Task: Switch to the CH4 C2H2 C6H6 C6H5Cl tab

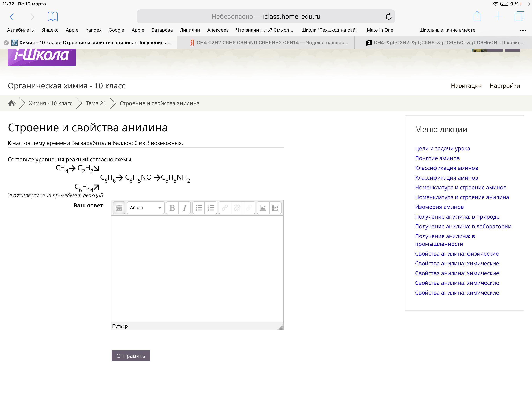Action: (x=445, y=43)
